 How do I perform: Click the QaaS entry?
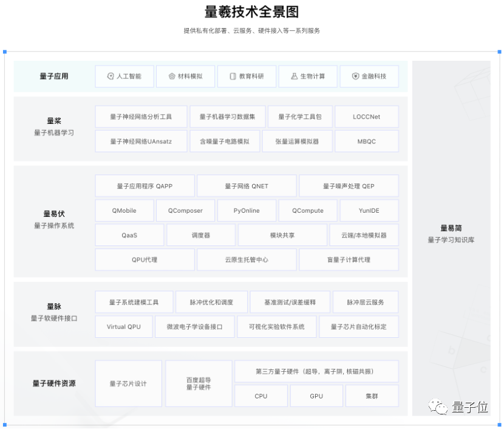click(x=129, y=235)
